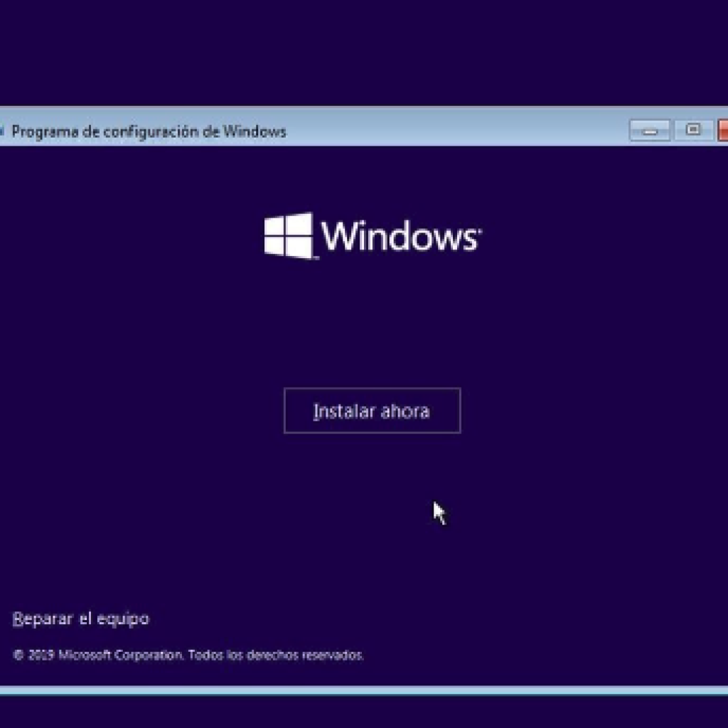
Task: Click the setup program icon in the title bar
Action: 2,132
